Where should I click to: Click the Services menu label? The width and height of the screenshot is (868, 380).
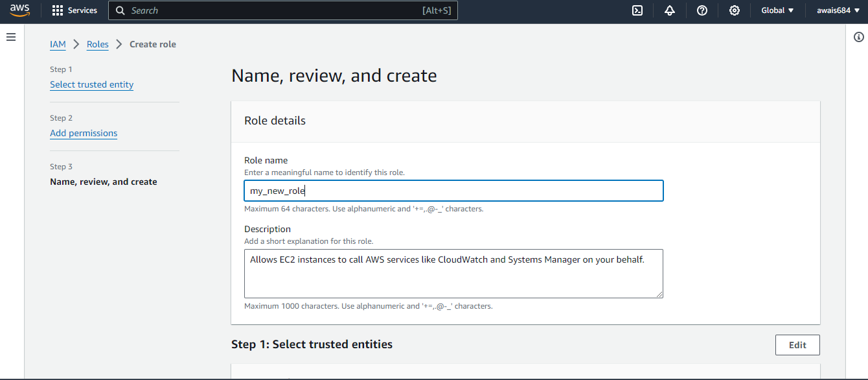(82, 10)
